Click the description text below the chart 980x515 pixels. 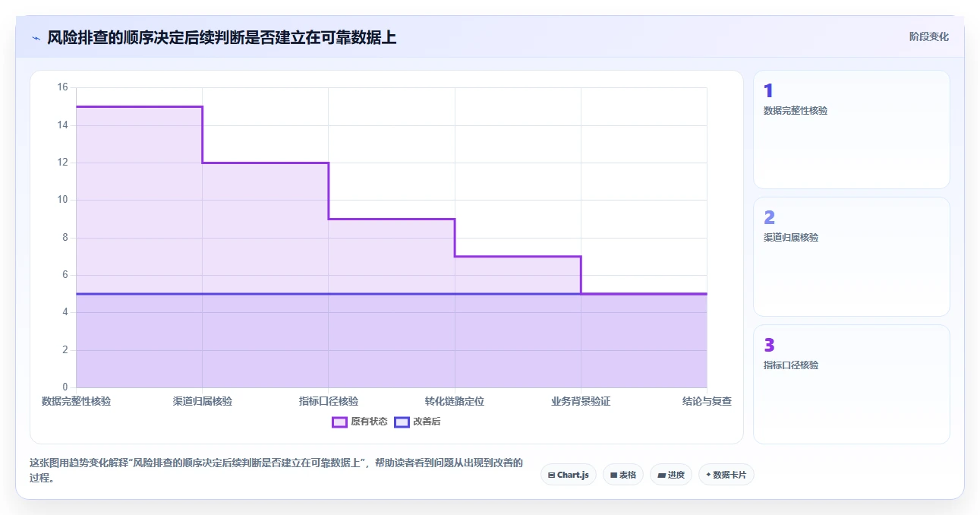pyautogui.click(x=276, y=470)
